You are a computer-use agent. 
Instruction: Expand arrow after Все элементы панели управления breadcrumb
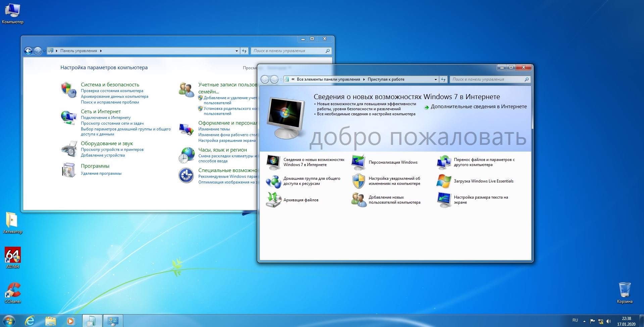click(364, 79)
